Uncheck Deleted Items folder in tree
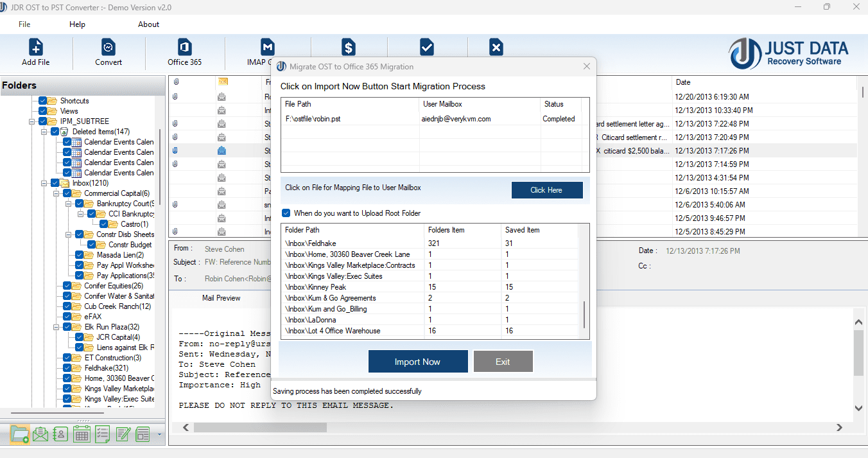Screen dimensions: 868x458 [55, 131]
